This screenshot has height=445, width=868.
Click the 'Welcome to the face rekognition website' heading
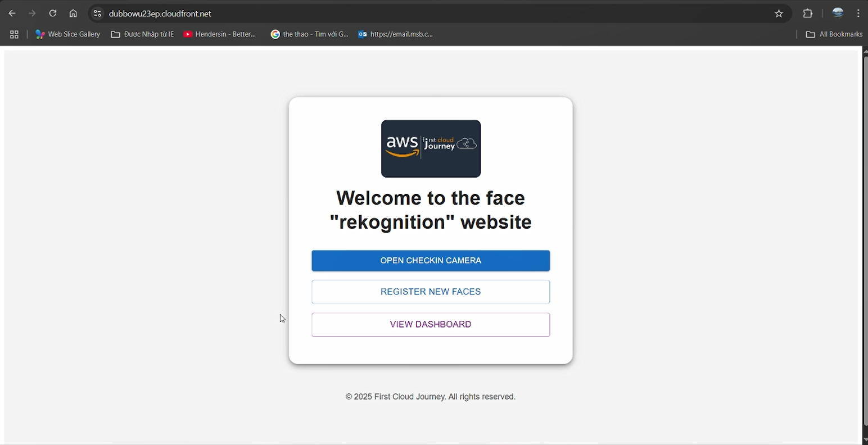[x=431, y=210]
